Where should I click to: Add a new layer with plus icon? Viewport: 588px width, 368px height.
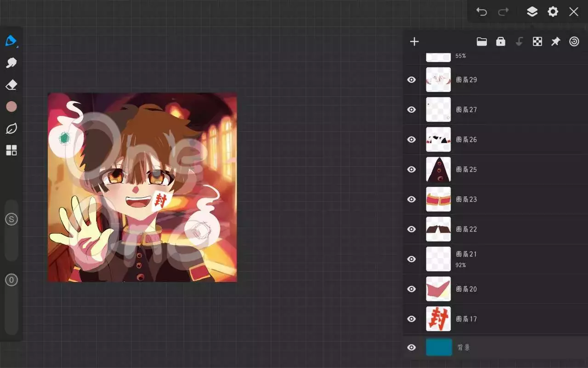(x=414, y=42)
